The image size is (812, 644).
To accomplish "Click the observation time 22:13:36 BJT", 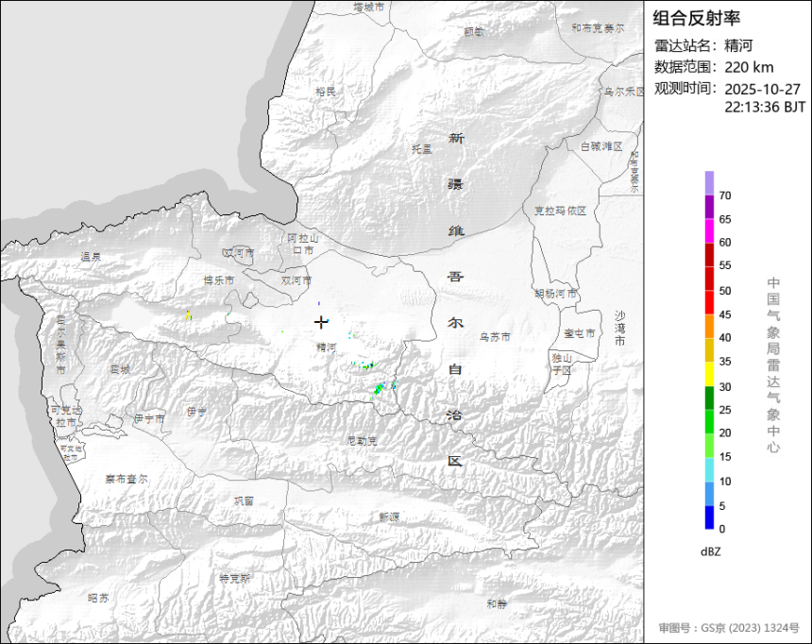I will point(765,108).
